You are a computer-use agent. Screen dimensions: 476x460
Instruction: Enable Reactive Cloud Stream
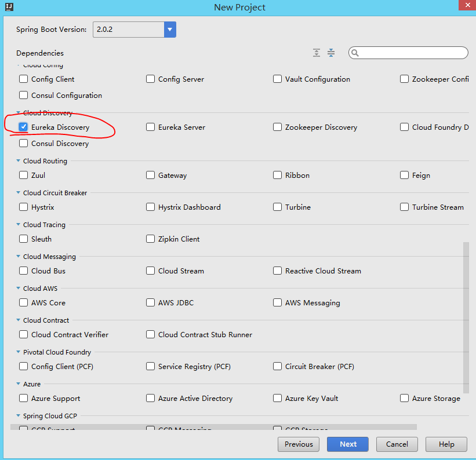(x=277, y=271)
